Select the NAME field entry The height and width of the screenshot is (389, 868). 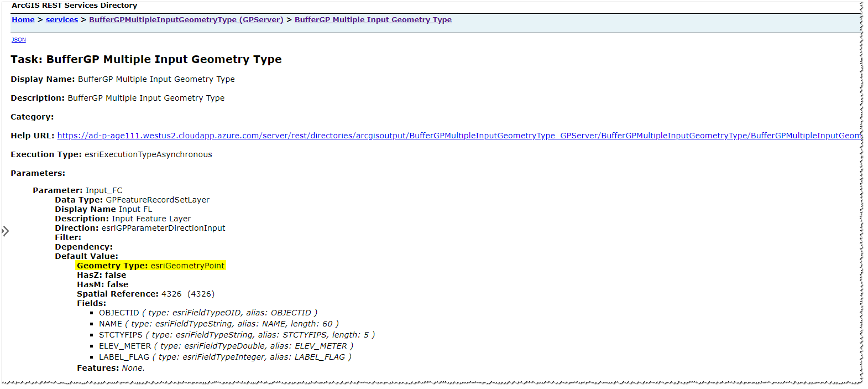click(x=219, y=324)
